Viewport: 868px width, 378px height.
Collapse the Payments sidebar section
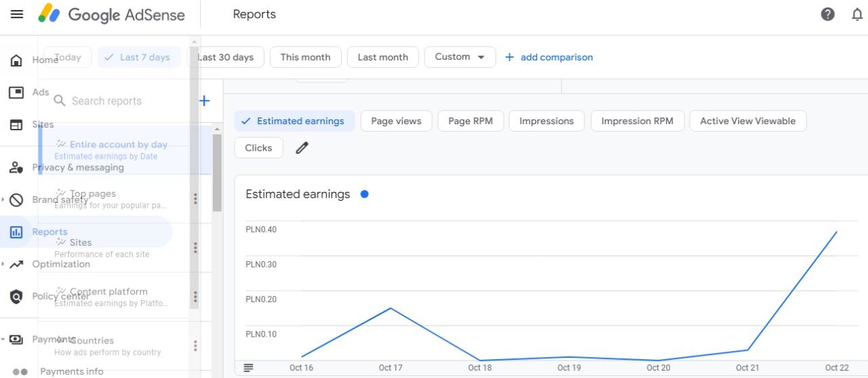(3, 339)
